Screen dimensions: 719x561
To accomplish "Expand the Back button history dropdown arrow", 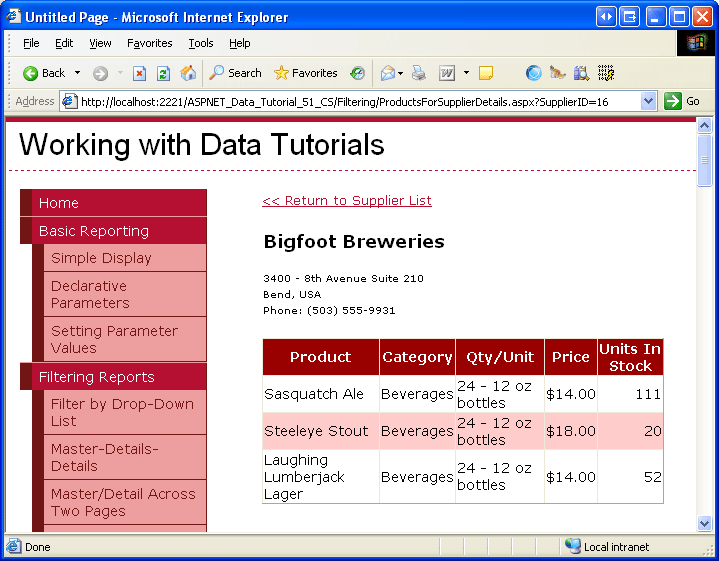I will point(77,73).
